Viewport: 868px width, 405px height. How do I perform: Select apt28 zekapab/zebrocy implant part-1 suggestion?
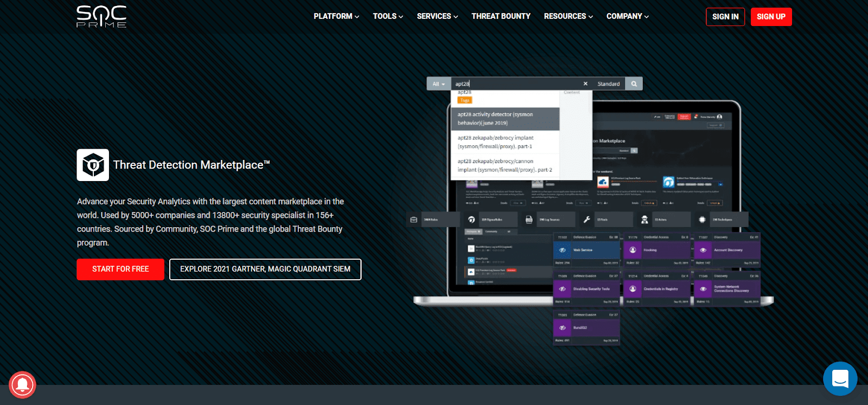(x=505, y=142)
